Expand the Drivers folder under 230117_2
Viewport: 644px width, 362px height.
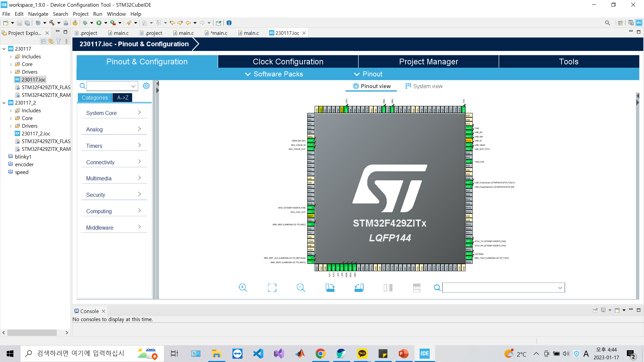point(11,126)
